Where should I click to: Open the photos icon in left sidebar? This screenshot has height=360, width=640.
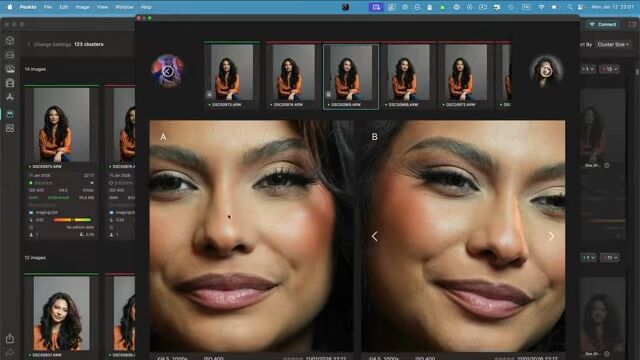[x=10, y=69]
